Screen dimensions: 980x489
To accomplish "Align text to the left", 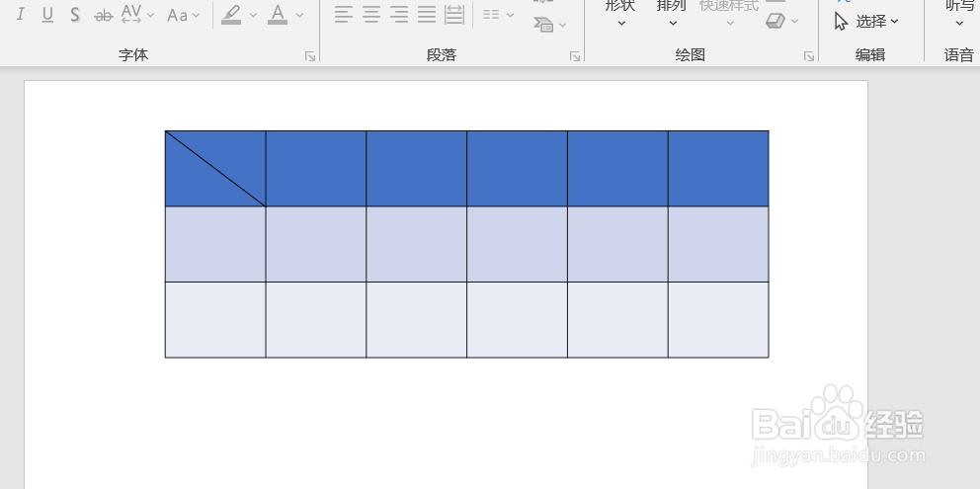I will (x=344, y=14).
